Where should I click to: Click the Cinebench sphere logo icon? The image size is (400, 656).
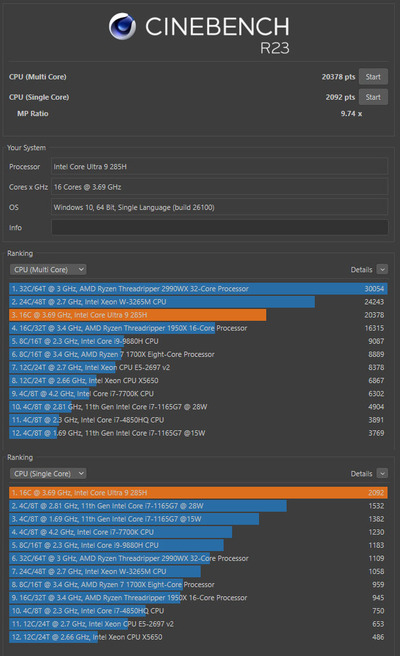(122, 26)
